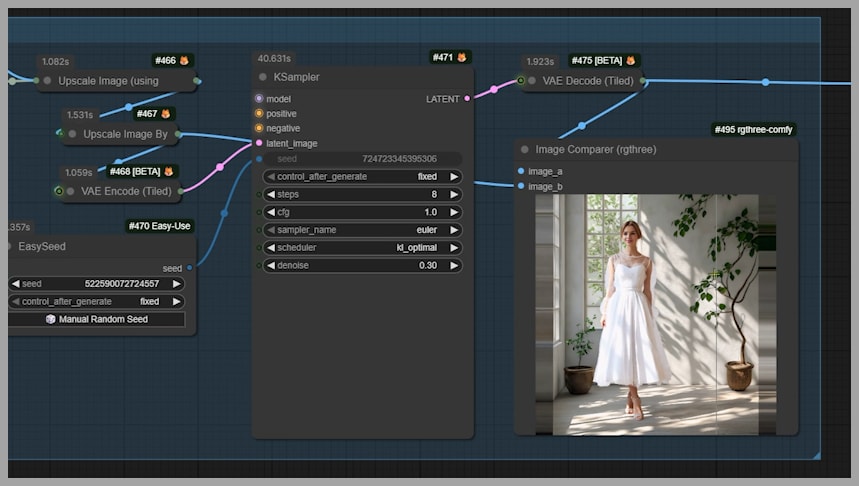Viewport: 859px width, 486px height.
Task: Click the fox icon on badge #471
Action: click(x=462, y=58)
